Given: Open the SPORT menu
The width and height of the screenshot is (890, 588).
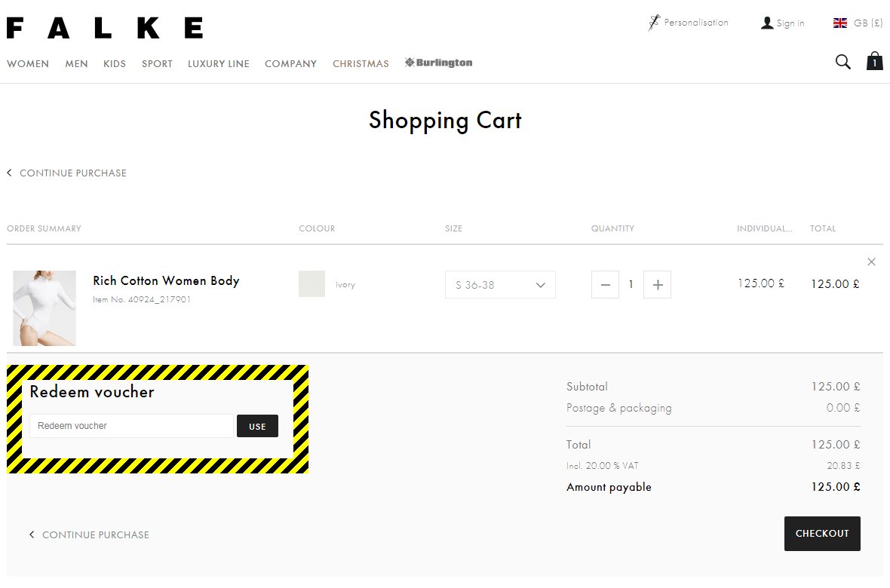Looking at the screenshot, I should [157, 63].
